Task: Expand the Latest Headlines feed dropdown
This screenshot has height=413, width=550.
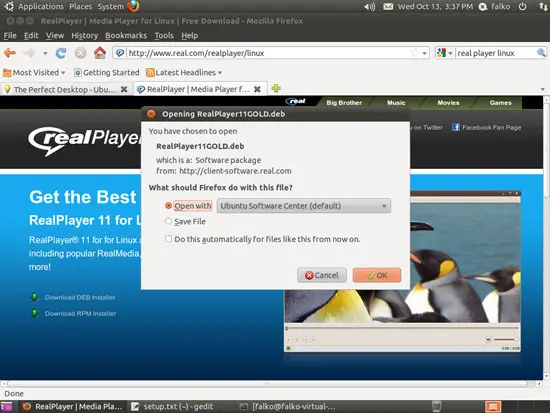Action: tap(185, 73)
